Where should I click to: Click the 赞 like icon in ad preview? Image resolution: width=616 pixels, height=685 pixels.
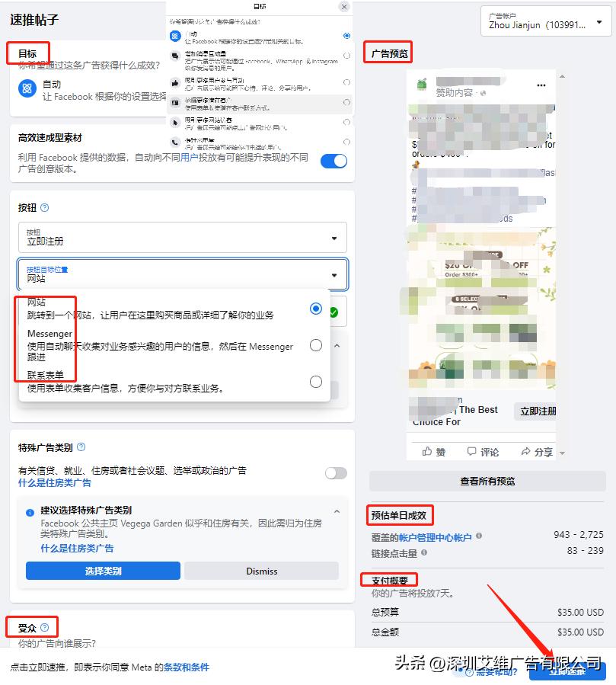click(x=429, y=450)
